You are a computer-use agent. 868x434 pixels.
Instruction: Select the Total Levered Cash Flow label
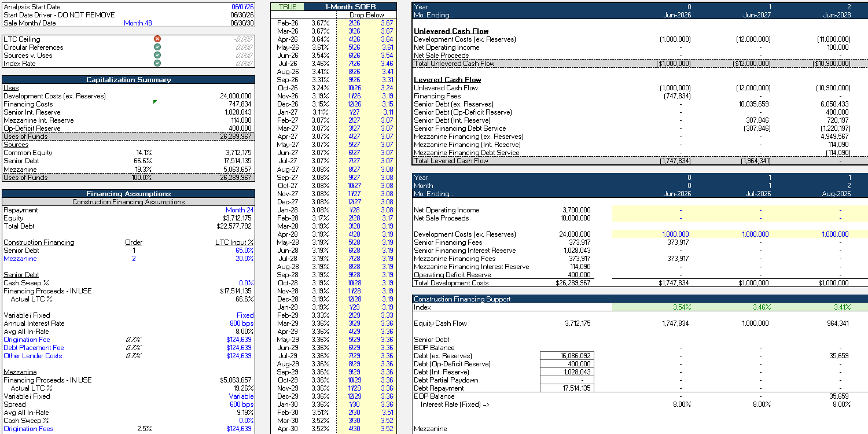tap(451, 161)
